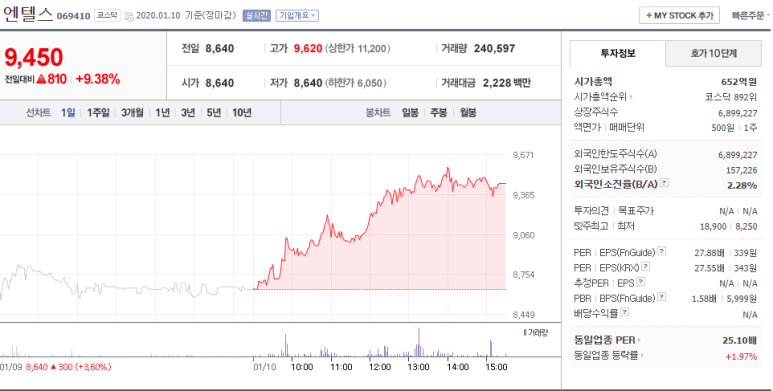Click the help icon beside 외국인소진율(B/A)
The image size is (773, 391).
665,183
